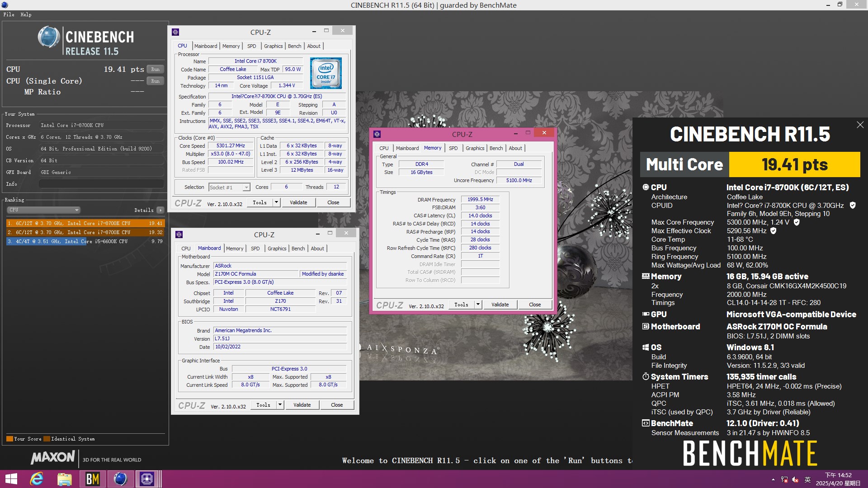Close the BenchMate results panel
The height and width of the screenshot is (488, 868).
860,125
